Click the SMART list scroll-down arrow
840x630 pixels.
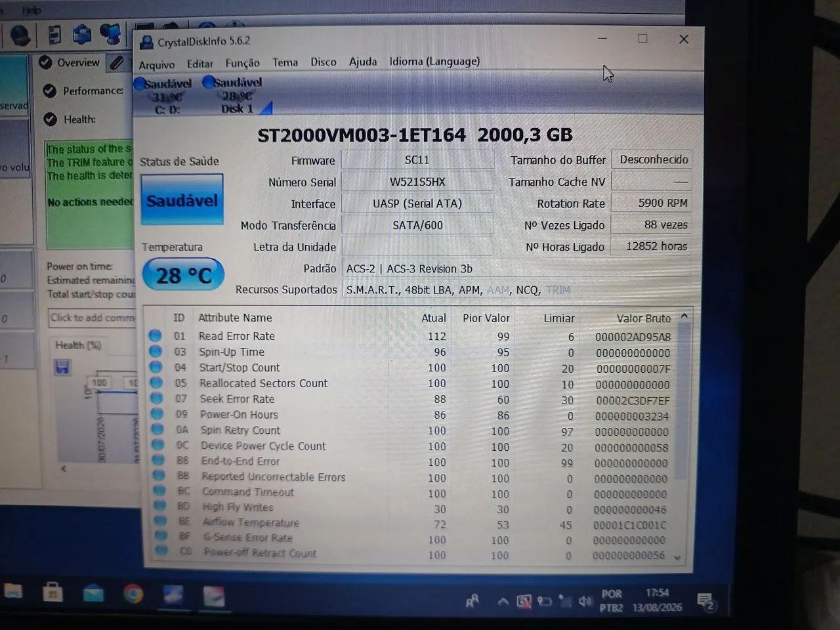pos(678,558)
